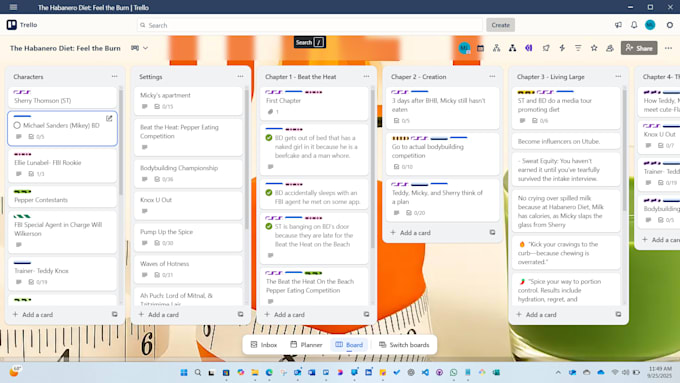Open the automation lightning bolt icon
This screenshot has height=383, width=680.
562,48
